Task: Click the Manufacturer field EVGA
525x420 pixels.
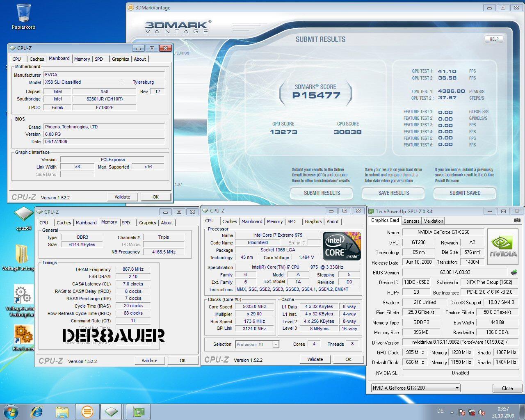Action: (104, 75)
